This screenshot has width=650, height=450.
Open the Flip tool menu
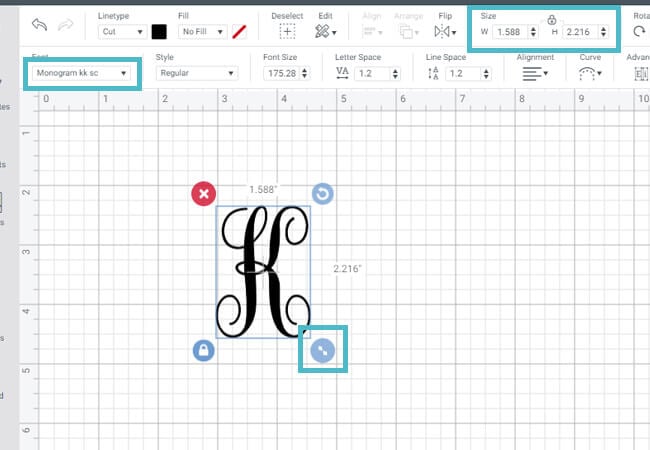click(x=445, y=31)
